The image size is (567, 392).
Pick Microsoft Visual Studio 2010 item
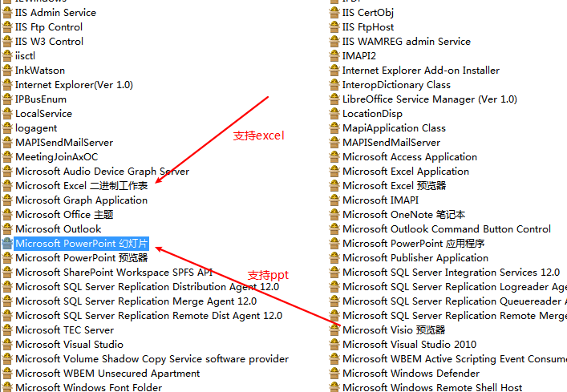click(x=409, y=345)
